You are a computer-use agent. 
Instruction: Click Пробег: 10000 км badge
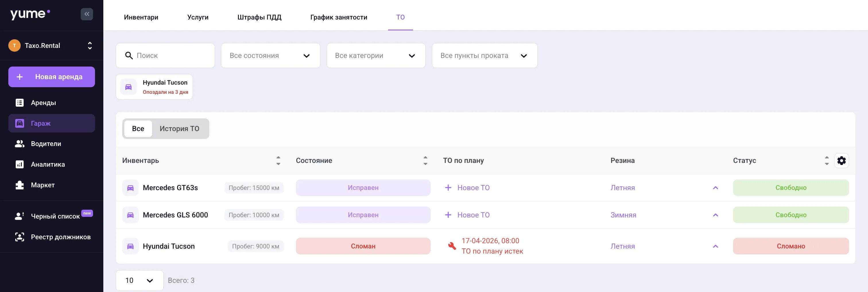[x=254, y=215]
